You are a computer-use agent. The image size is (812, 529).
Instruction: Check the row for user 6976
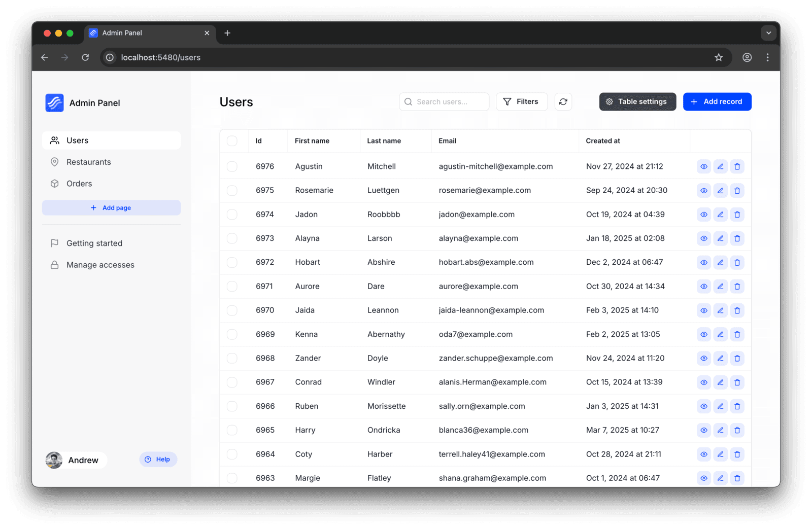232,166
